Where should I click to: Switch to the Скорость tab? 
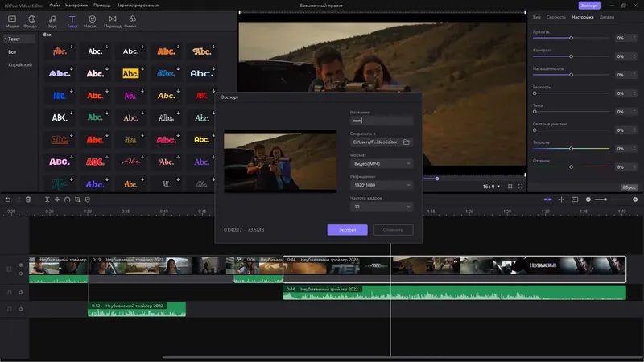coord(556,17)
